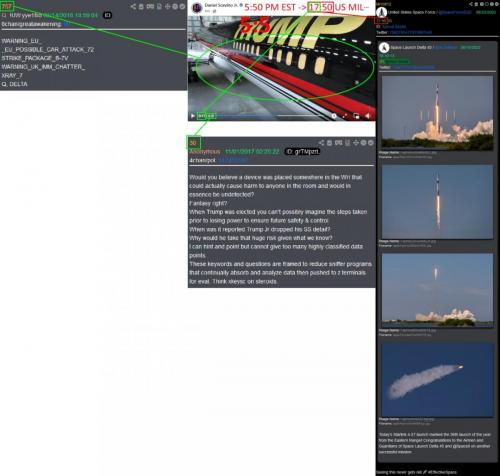Enable picture-in-picture on video

click(x=356, y=116)
